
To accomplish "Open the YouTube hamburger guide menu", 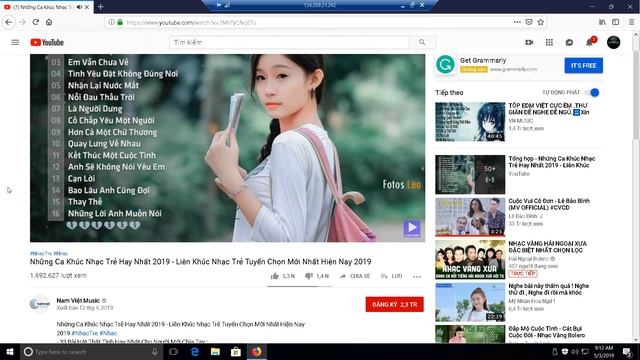I will (15, 42).
